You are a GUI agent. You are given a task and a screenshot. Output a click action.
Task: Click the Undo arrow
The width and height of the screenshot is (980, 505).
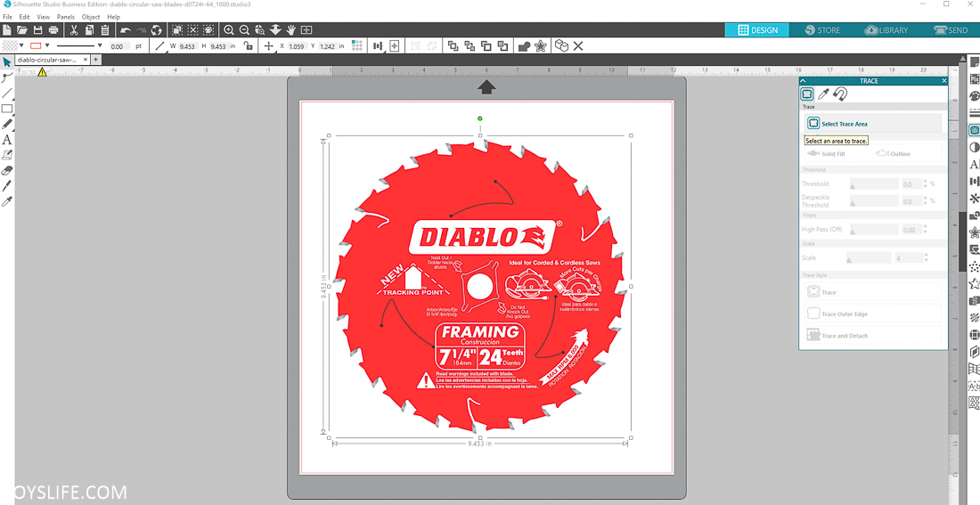(126, 30)
